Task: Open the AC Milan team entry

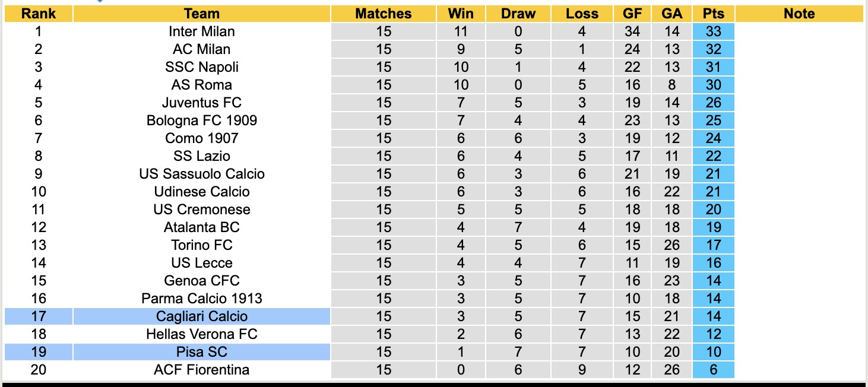Action: coord(202,49)
